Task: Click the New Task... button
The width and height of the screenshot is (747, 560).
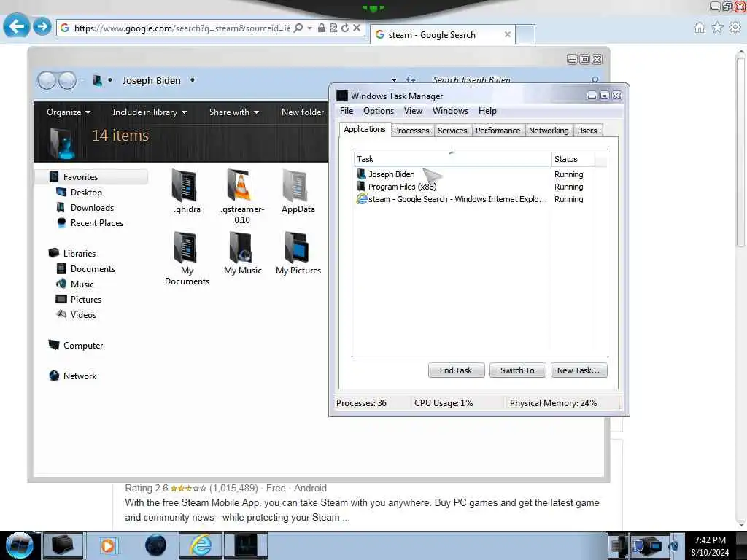Action: point(578,370)
